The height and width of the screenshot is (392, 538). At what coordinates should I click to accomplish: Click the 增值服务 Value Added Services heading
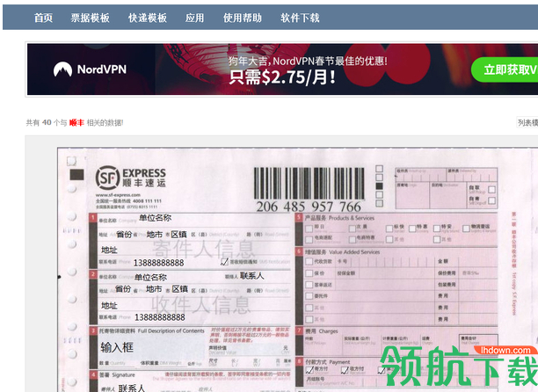pyautogui.click(x=342, y=251)
